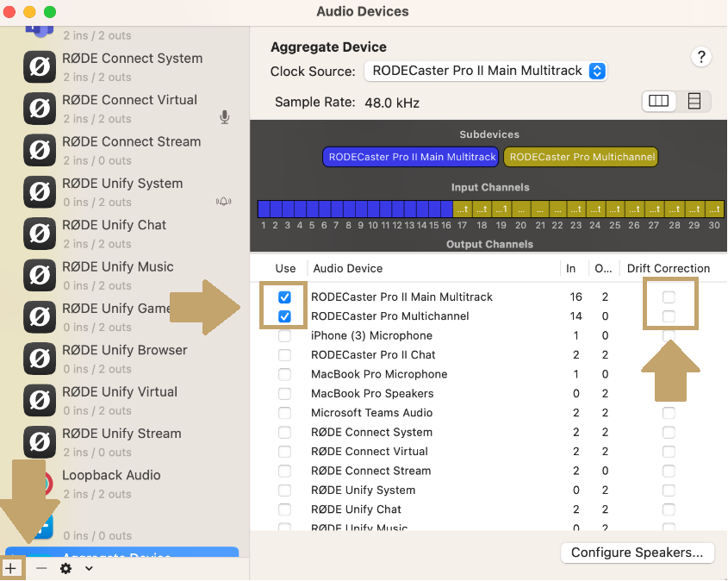
Task: Uncheck Use for RODECaster Pro Multichannel
Action: click(284, 316)
